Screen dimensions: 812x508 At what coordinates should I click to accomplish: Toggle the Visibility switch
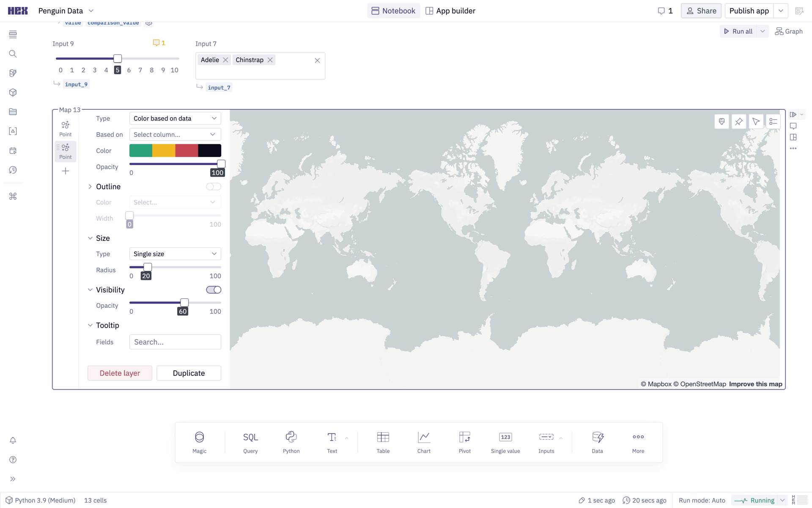coord(214,290)
